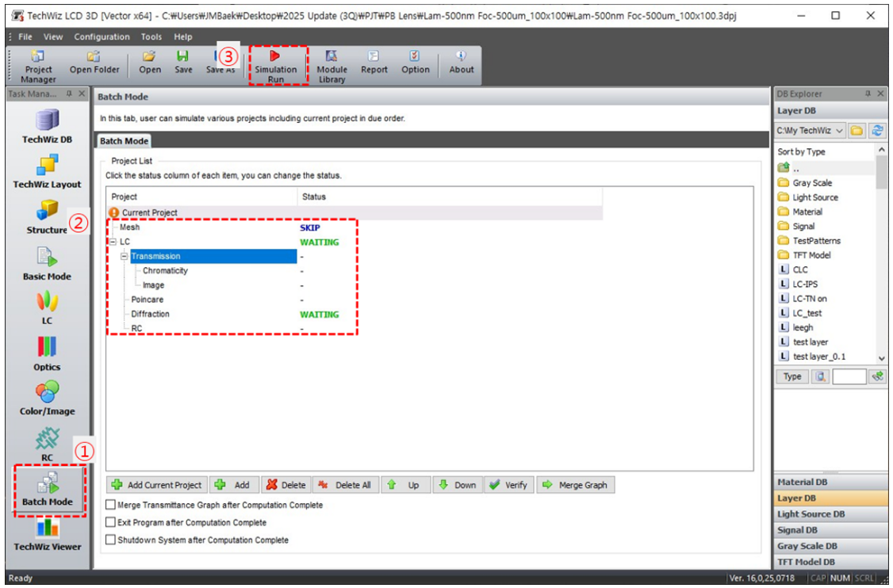The image size is (893, 588).
Task: Click the Add Current Project button
Action: 157,485
